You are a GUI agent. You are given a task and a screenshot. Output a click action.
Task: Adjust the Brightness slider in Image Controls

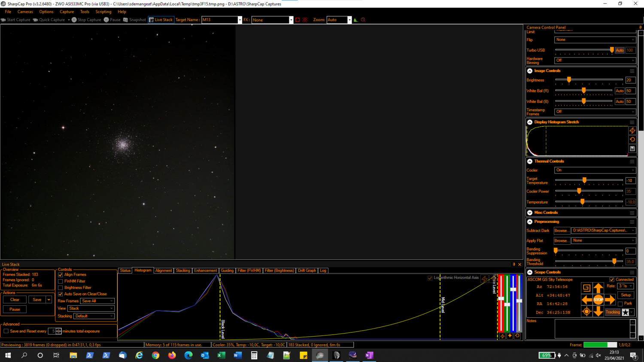pyautogui.click(x=569, y=80)
